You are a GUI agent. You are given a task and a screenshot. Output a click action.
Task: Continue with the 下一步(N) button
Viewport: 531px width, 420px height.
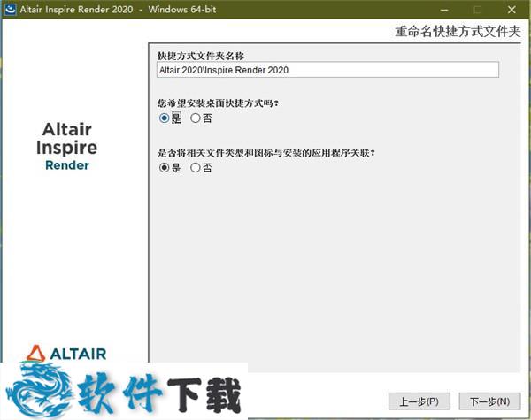[x=489, y=401]
